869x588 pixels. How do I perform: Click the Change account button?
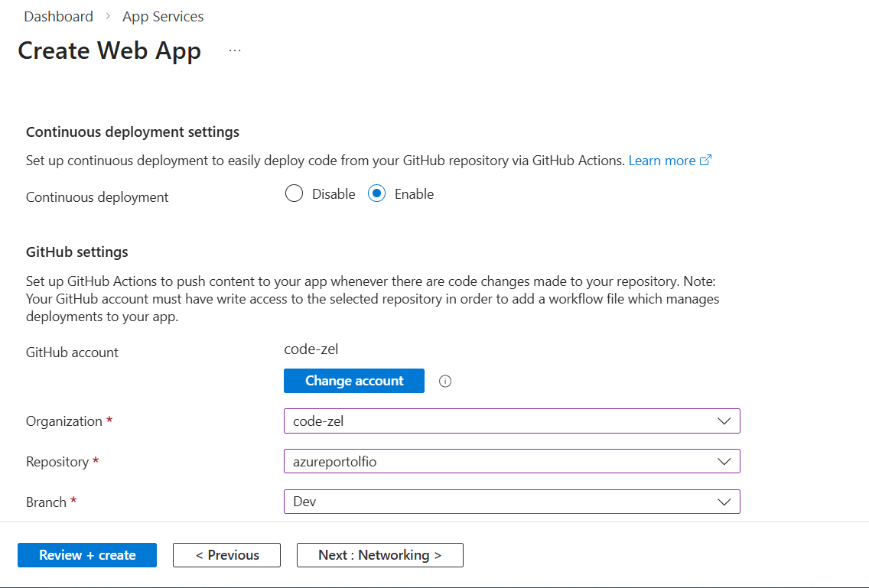tap(353, 381)
